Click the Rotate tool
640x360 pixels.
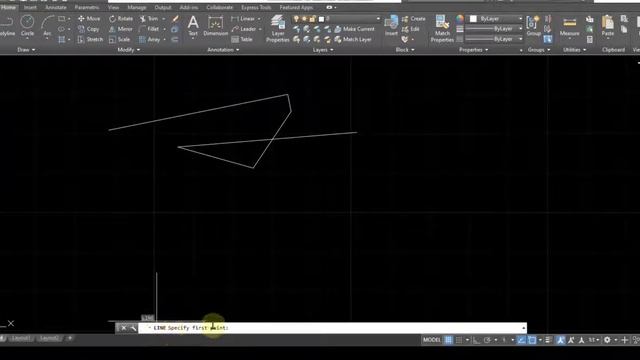121,19
